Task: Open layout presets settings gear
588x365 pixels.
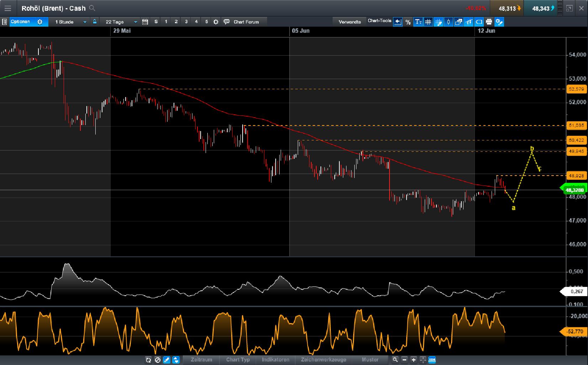Action: pyautogui.click(x=216, y=22)
